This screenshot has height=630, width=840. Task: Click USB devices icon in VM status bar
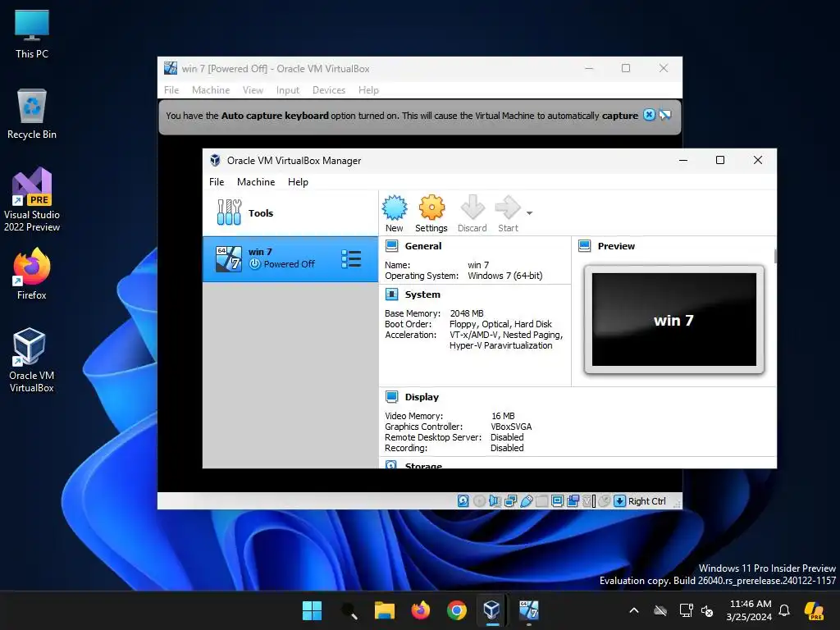pyautogui.click(x=526, y=501)
